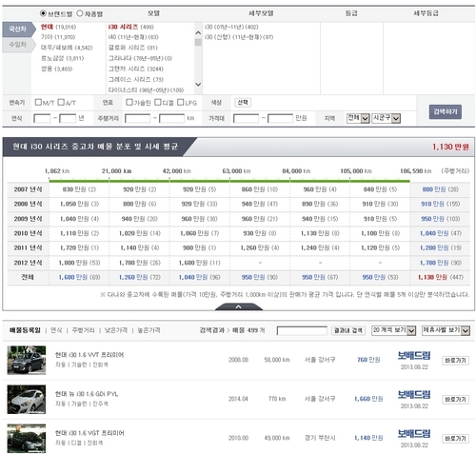
Task: Open listing 현대 뉴 i30 1.6 GDi PYL
Action: [87, 394]
